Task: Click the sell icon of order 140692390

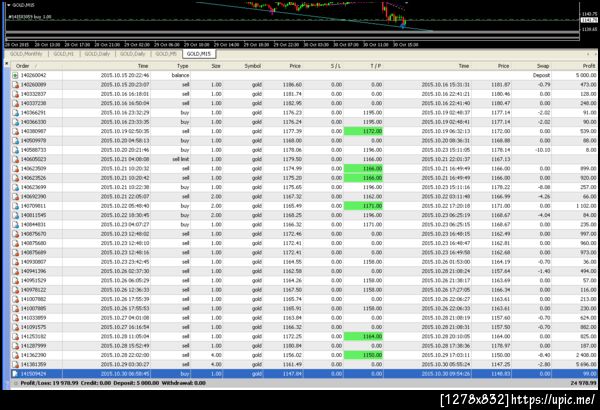Action: (15, 197)
